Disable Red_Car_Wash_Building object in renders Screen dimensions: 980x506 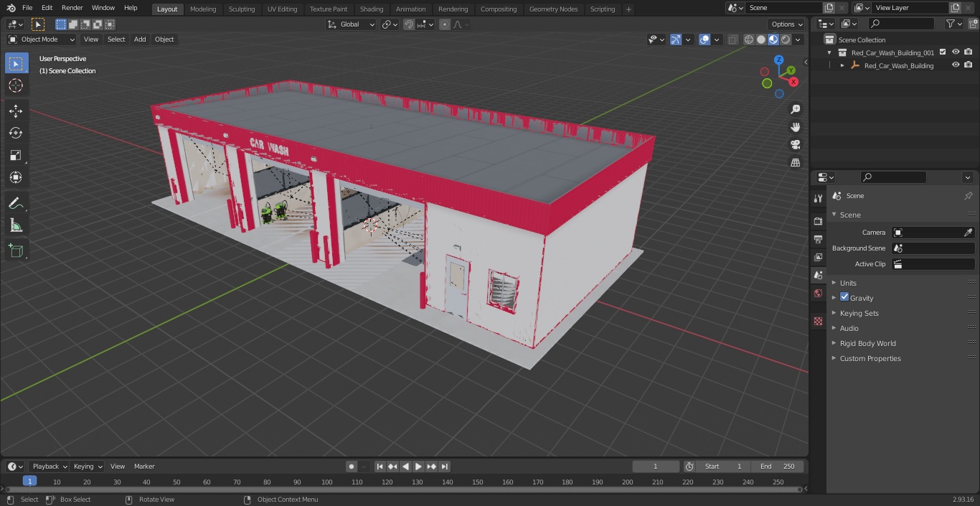(x=969, y=65)
